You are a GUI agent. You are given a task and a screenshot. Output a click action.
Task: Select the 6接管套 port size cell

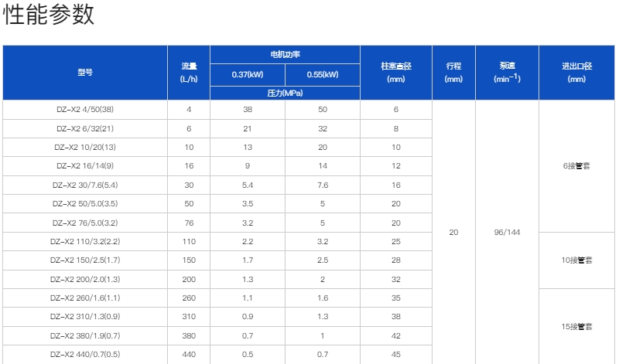click(x=576, y=166)
